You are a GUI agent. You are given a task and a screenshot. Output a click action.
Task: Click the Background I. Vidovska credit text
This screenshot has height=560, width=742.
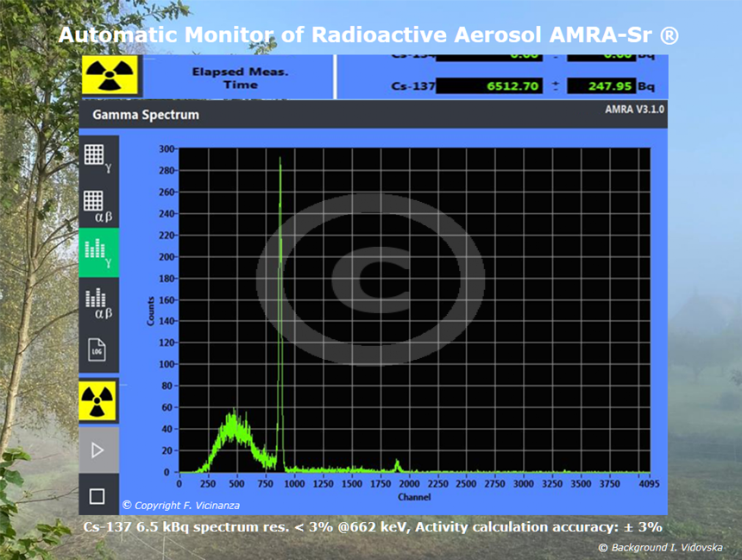tap(661, 548)
